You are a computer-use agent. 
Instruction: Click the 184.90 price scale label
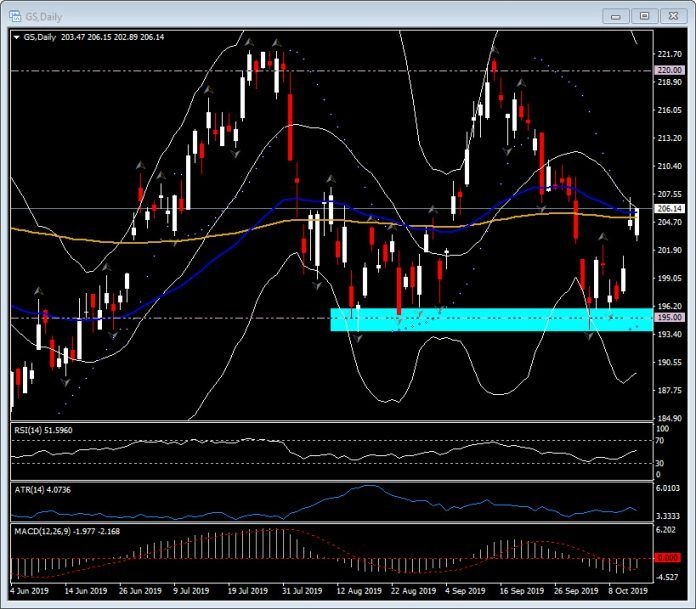click(669, 418)
